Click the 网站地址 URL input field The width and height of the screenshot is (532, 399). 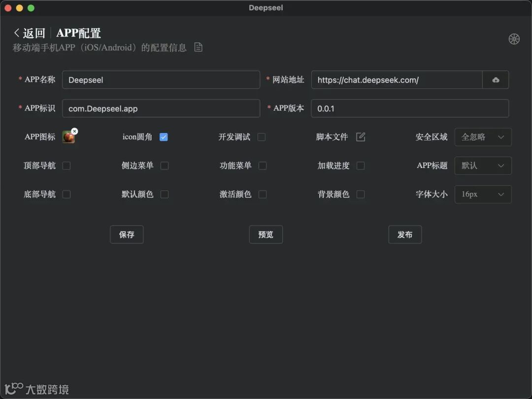[397, 80]
